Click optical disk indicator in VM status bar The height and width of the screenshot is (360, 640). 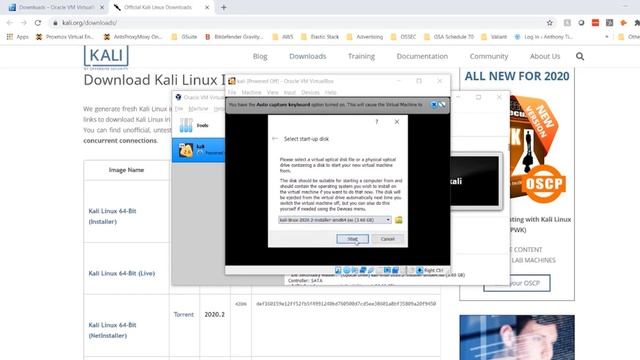coord(346,270)
